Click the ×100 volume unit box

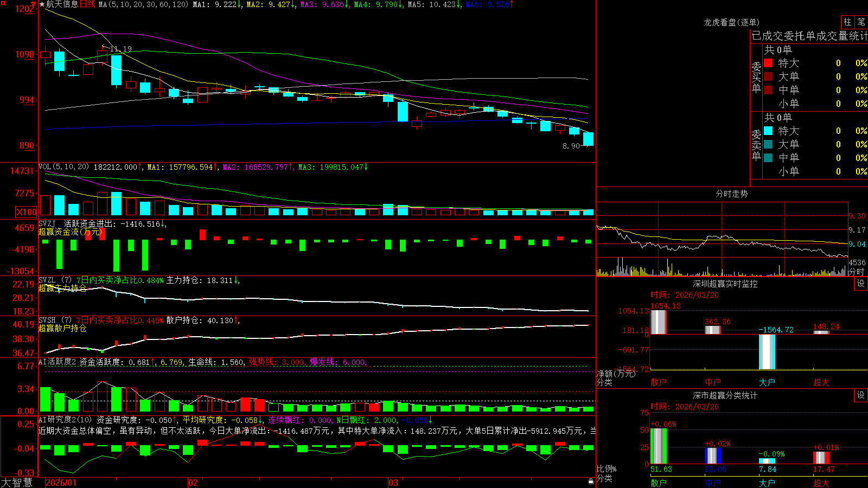click(26, 212)
